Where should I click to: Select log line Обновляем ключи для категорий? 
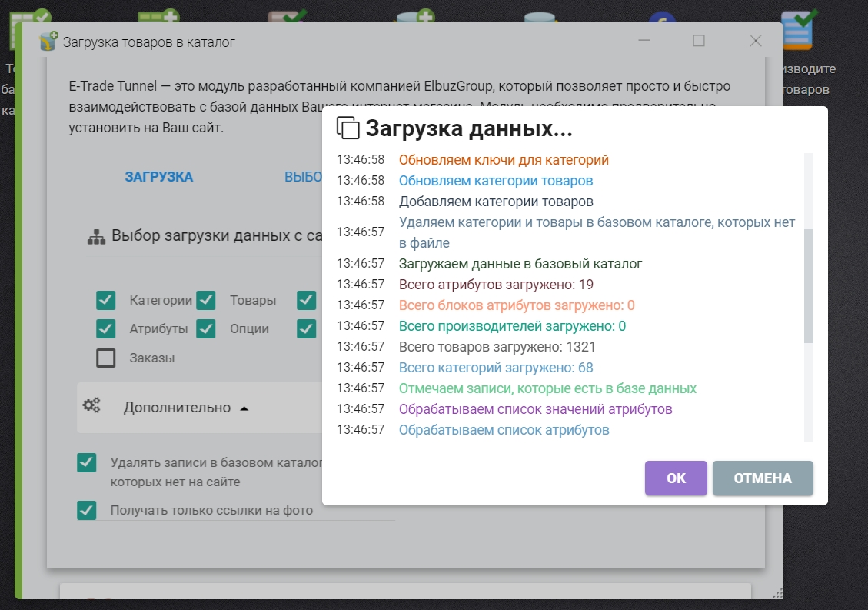click(x=504, y=160)
